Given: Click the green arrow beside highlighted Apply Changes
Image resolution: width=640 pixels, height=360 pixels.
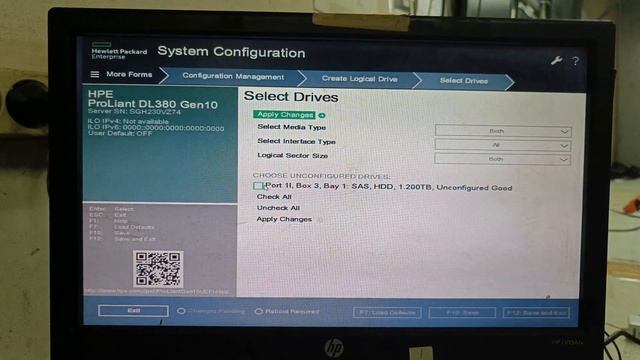Looking at the screenshot, I should click(322, 116).
